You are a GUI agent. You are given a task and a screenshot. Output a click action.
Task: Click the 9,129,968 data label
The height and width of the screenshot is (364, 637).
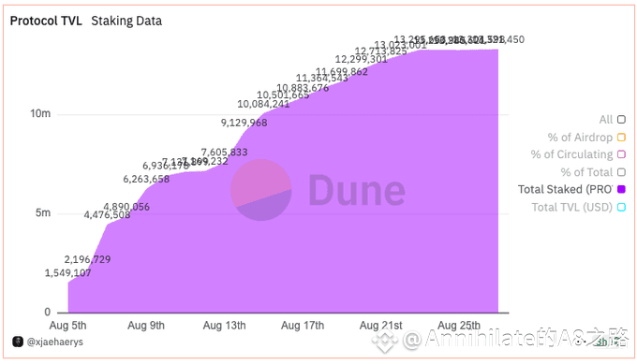coord(244,123)
